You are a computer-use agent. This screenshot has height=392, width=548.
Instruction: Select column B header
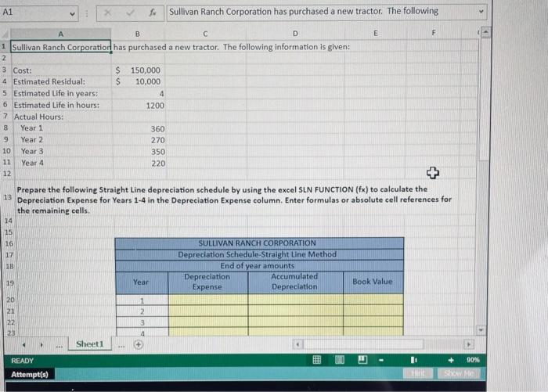(x=137, y=34)
